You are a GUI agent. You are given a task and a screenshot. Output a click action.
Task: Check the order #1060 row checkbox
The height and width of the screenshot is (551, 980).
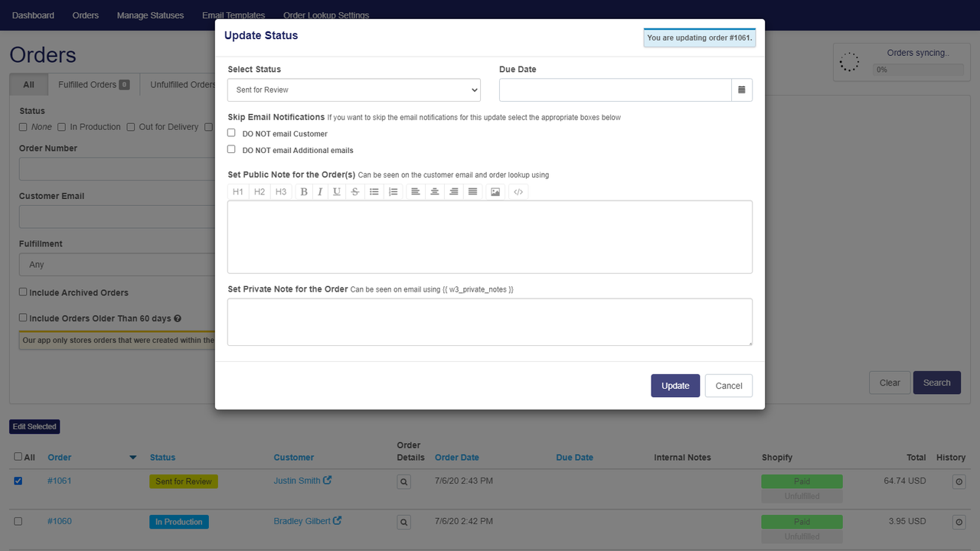click(x=18, y=521)
